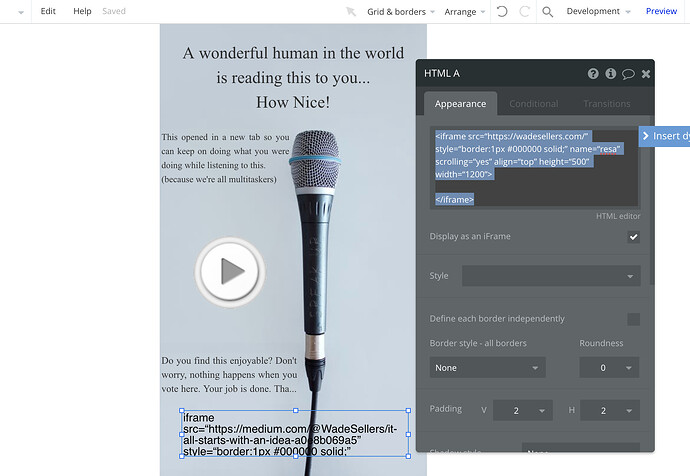
Task: Switch to the Conditional tab
Action: [533, 104]
